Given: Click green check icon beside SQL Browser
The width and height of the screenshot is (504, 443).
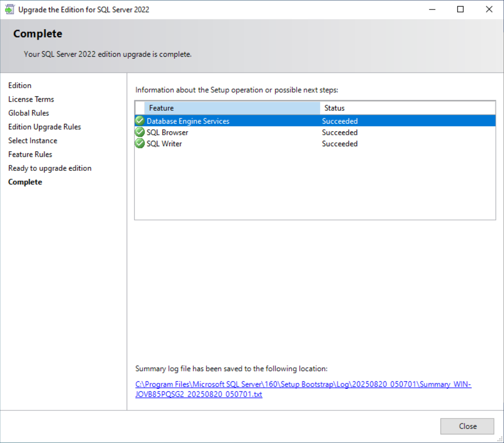Looking at the screenshot, I should tap(140, 132).
